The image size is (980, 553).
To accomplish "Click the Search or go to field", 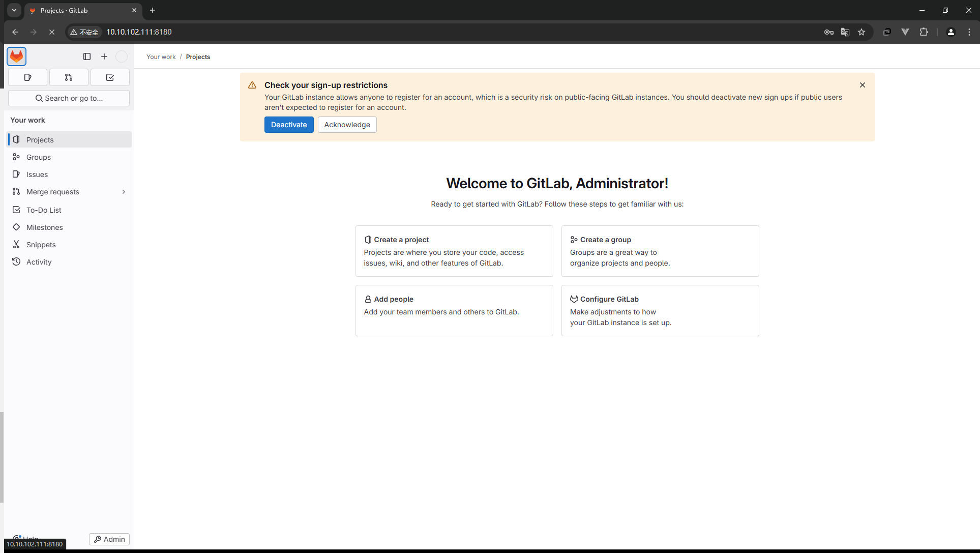I will (69, 98).
